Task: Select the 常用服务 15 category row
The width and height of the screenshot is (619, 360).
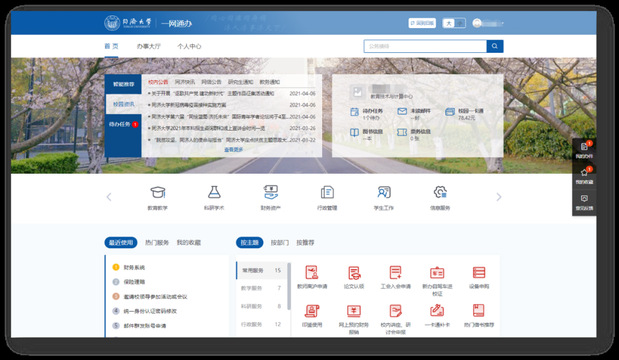Action: (x=262, y=270)
